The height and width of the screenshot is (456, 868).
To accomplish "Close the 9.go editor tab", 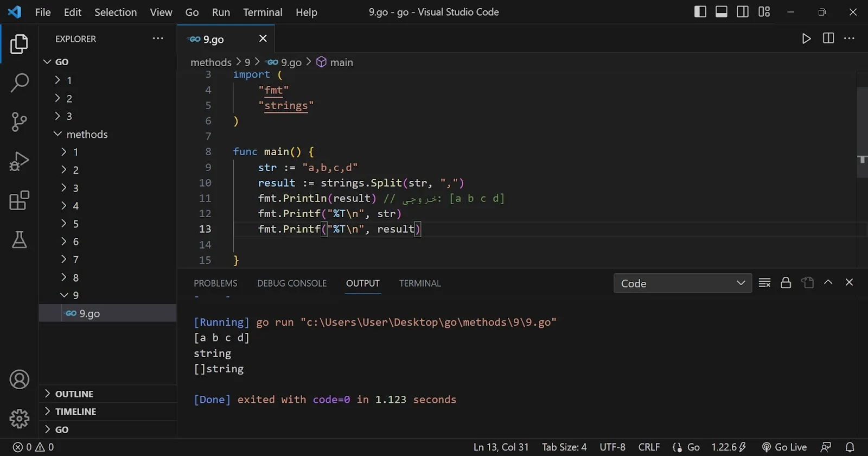I will click(x=263, y=39).
